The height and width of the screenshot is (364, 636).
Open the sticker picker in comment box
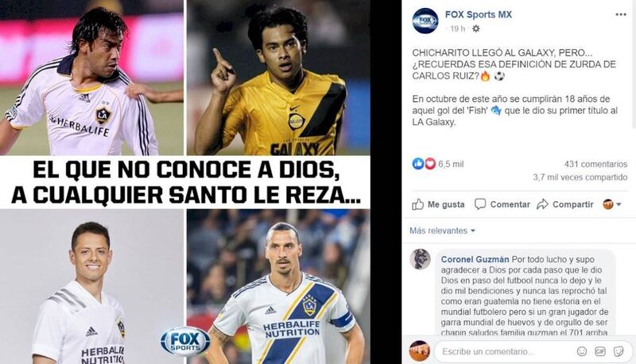pyautogui.click(x=619, y=351)
